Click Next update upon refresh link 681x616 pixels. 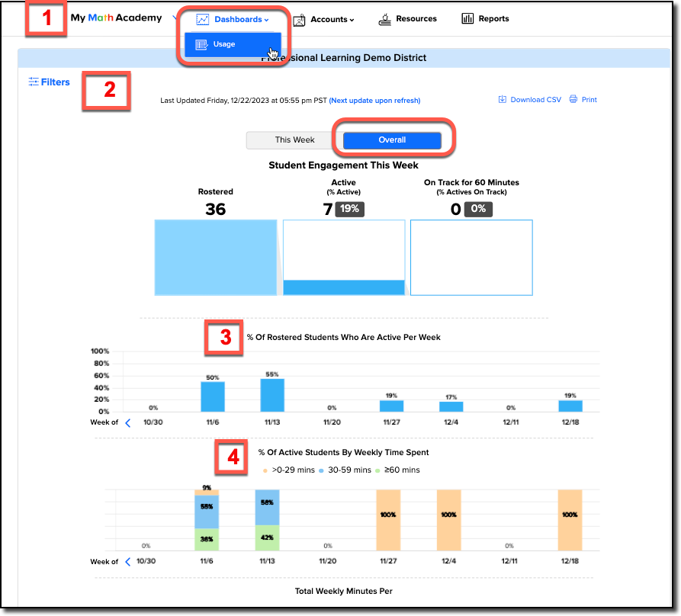(374, 101)
